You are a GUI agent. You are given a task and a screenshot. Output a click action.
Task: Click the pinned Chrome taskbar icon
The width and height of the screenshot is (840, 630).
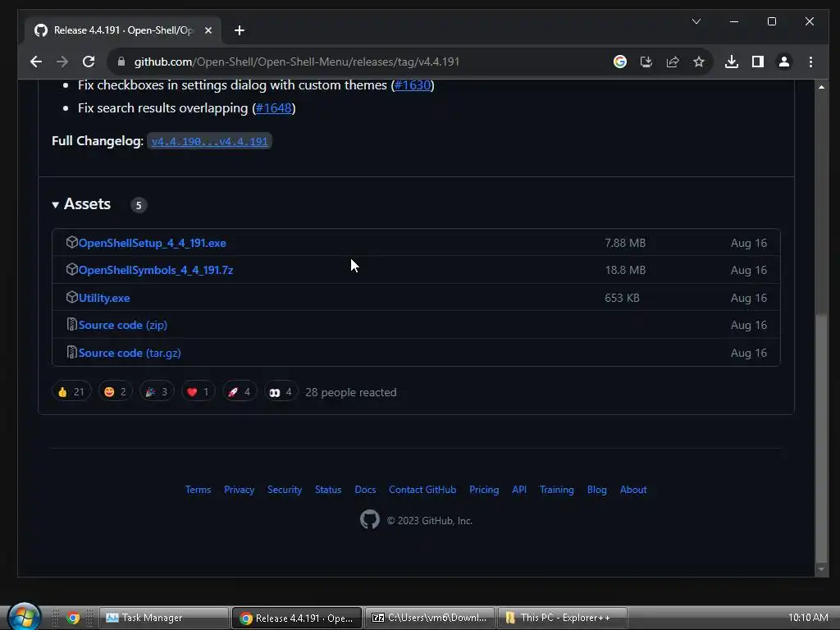73,618
